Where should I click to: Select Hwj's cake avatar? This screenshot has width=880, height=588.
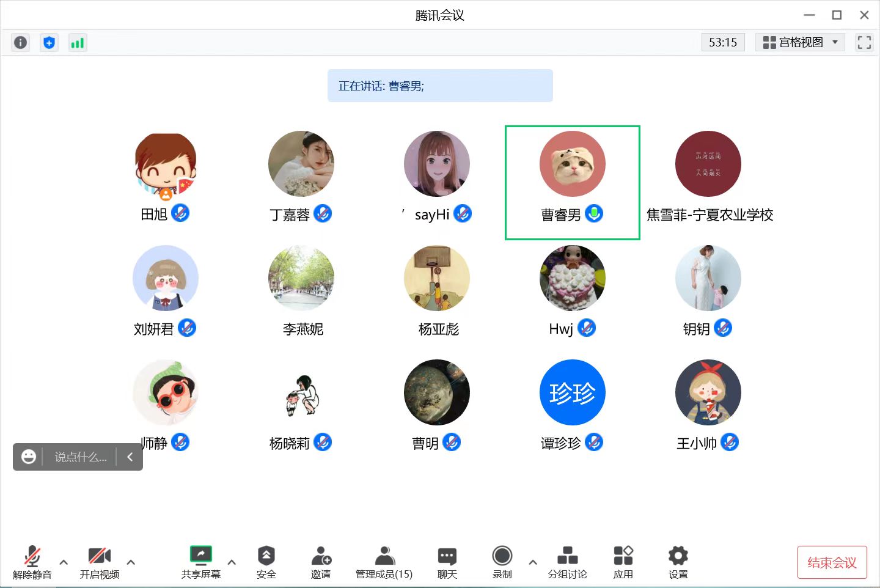click(x=573, y=278)
